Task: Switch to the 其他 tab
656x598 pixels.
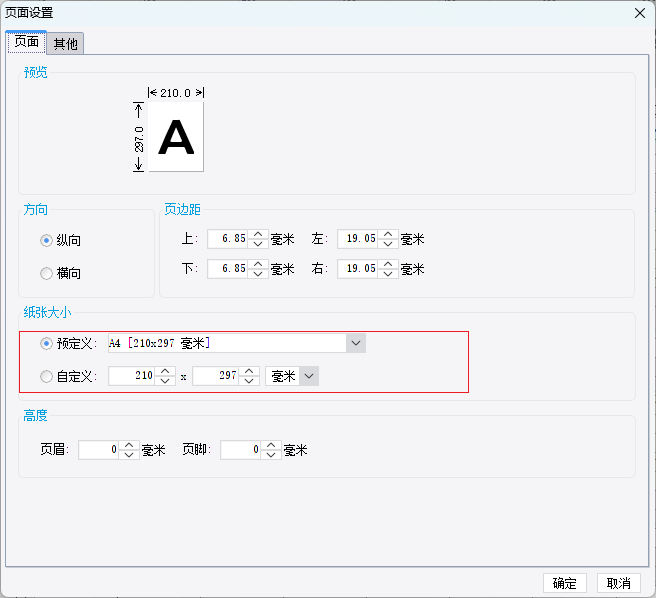Action: [65, 44]
